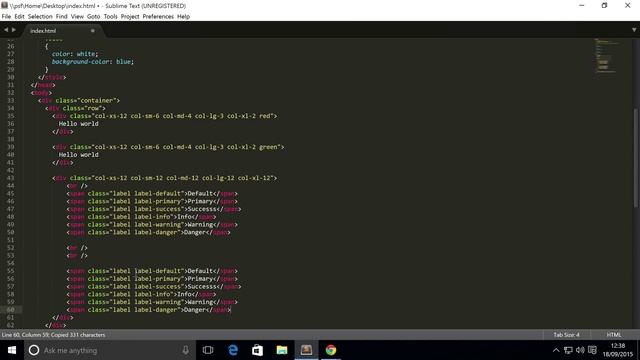The height and width of the screenshot is (360, 640).
Task: Click 'Default' text on line 45
Action: [x=200, y=193]
